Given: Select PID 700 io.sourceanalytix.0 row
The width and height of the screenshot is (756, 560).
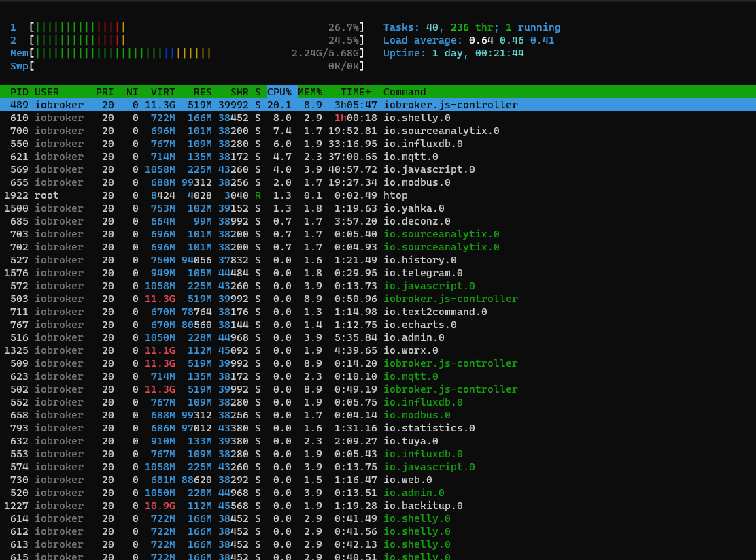Looking at the screenshot, I should [x=378, y=131].
